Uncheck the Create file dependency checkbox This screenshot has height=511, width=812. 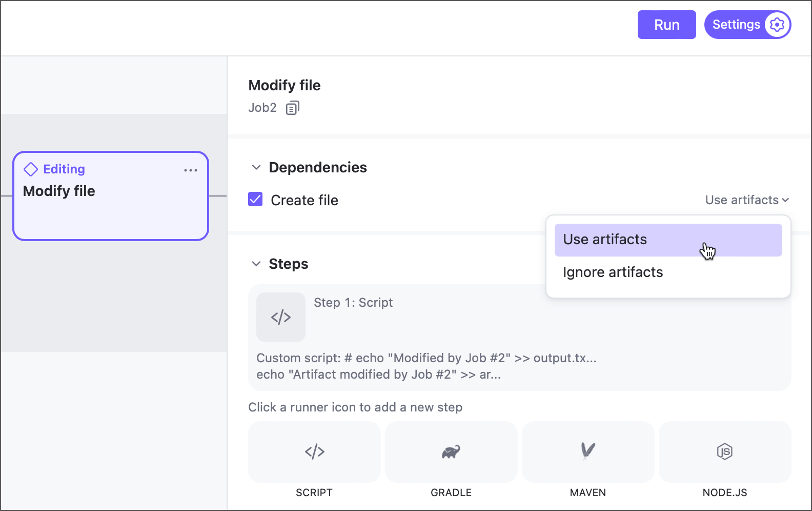[255, 200]
